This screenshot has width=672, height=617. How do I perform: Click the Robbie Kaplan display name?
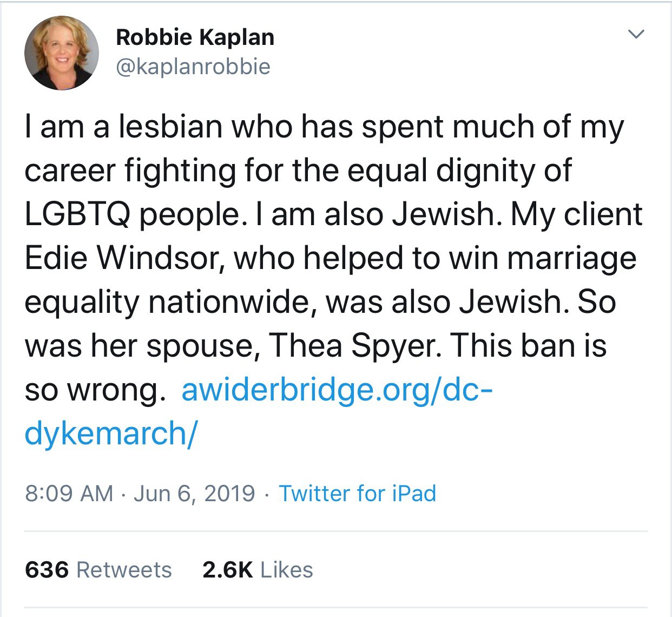(x=195, y=37)
